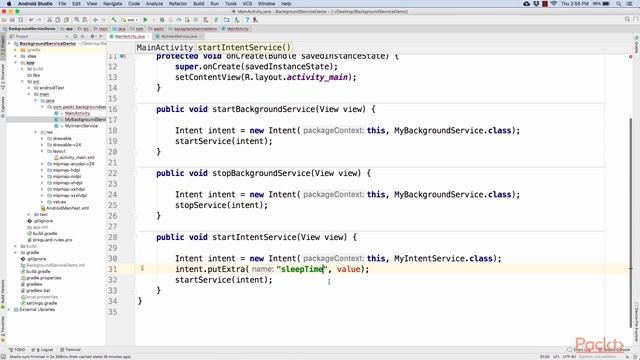Screen dimensions: 640x360
Task: Click the MainActivity class breadcrumb above editor
Action: click(164, 47)
